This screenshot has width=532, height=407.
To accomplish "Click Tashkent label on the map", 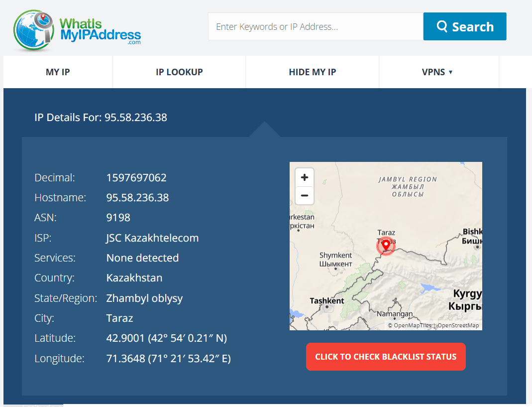I will (327, 301).
